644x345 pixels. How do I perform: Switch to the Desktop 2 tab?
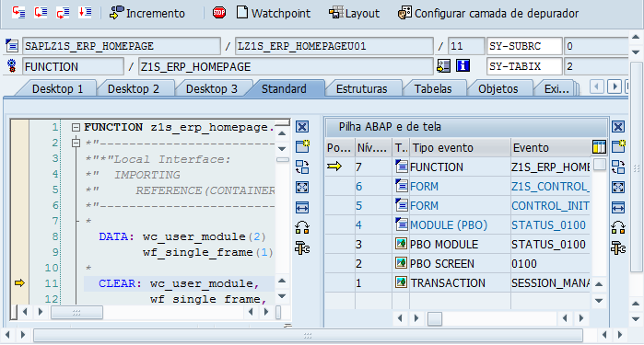134,88
